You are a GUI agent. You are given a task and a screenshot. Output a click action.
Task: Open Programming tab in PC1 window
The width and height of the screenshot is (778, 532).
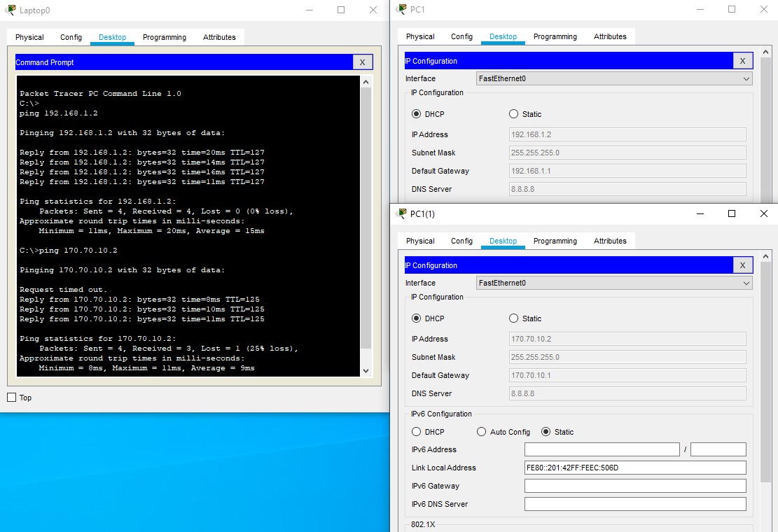tap(555, 36)
